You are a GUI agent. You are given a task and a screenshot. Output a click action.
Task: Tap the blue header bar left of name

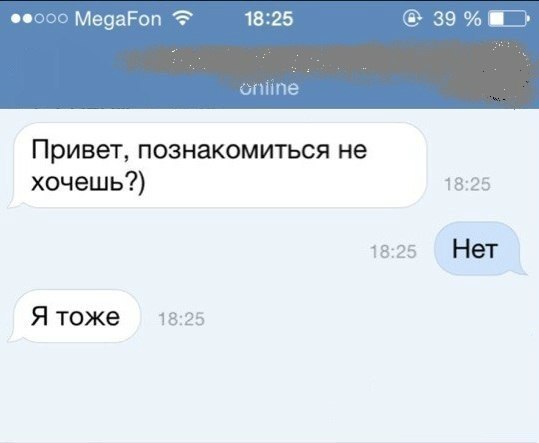pos(62,69)
